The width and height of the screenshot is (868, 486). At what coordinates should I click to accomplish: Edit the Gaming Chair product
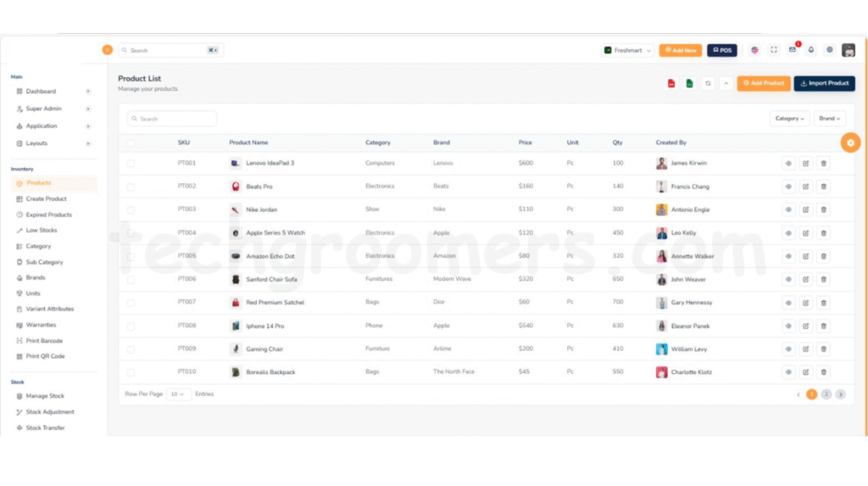tap(805, 349)
